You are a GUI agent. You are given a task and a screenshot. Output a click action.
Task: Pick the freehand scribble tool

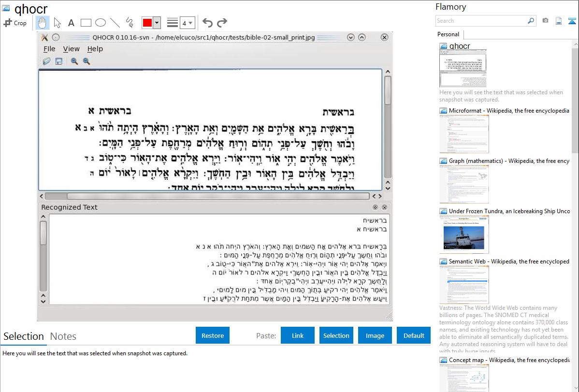pyautogui.click(x=130, y=23)
